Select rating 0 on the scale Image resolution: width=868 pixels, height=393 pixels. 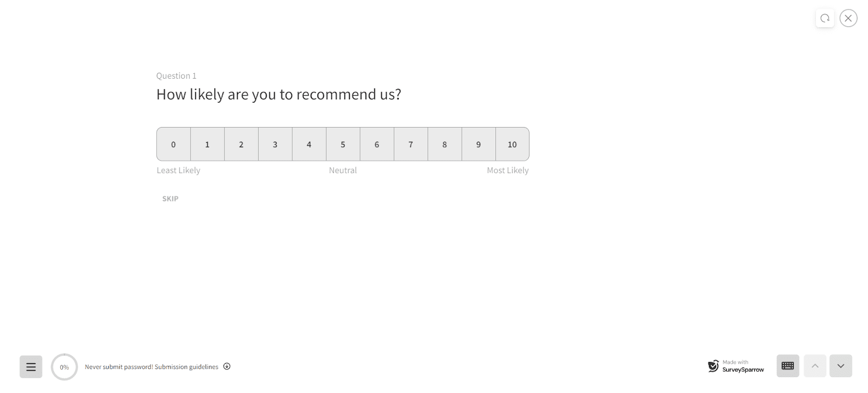(x=174, y=144)
